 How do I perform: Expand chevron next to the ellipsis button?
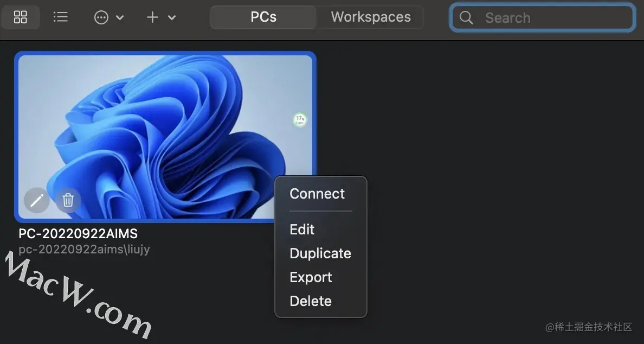coord(119,18)
